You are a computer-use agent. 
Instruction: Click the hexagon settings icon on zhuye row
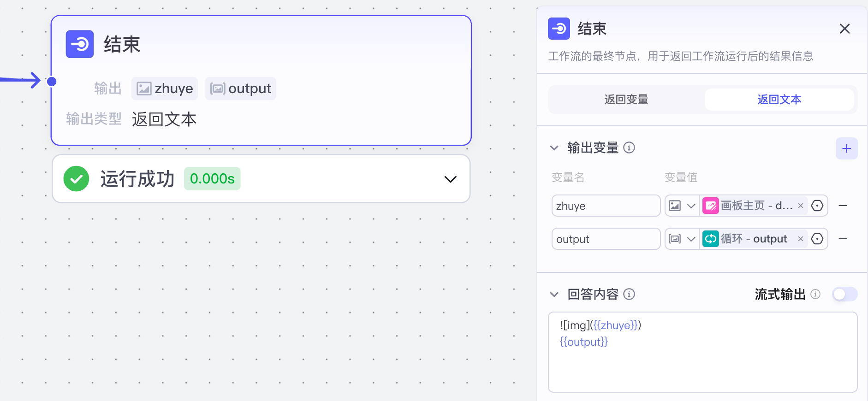pyautogui.click(x=818, y=206)
